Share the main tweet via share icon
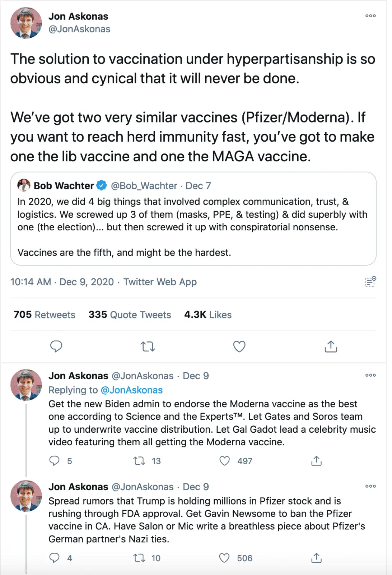This screenshot has height=575, width=392. click(x=331, y=346)
